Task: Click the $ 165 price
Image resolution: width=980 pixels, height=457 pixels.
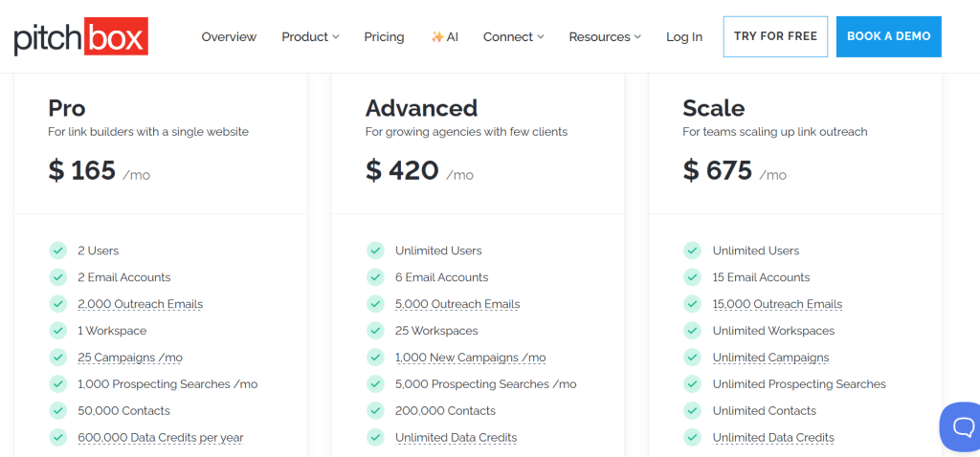Action: [82, 170]
